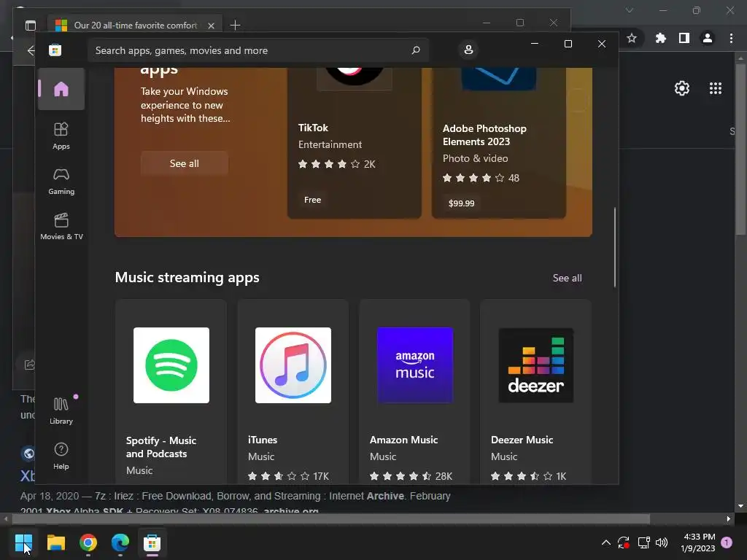Image resolution: width=747 pixels, height=560 pixels.
Task: Click the Amazon Music title text
Action: click(403, 440)
